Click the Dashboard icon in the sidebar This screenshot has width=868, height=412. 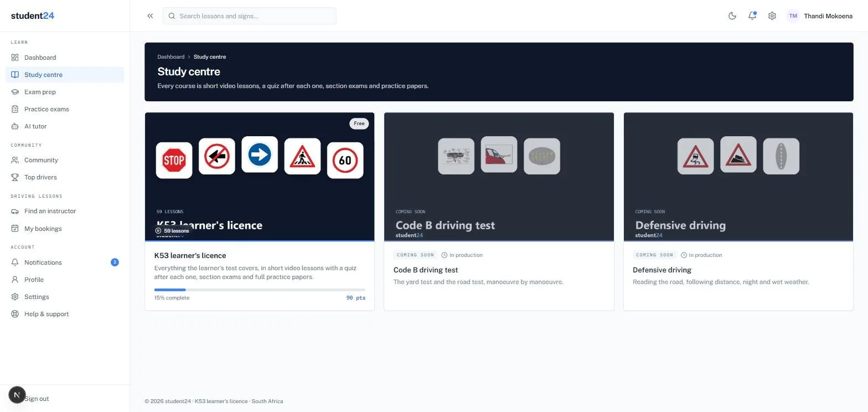(x=15, y=58)
